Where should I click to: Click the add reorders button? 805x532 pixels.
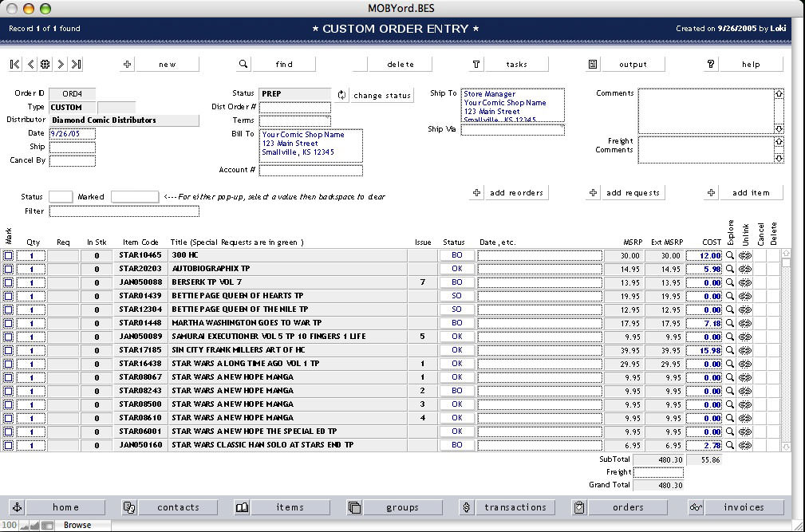click(516, 193)
